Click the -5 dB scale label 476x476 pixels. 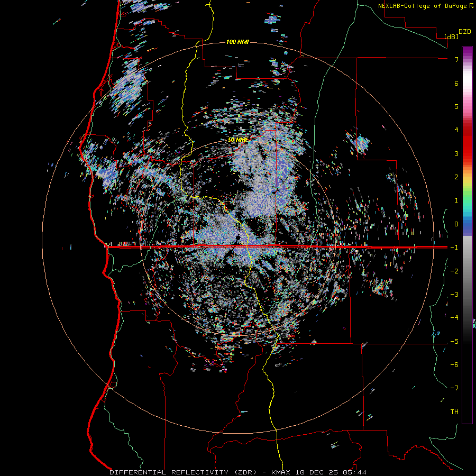[454, 342]
